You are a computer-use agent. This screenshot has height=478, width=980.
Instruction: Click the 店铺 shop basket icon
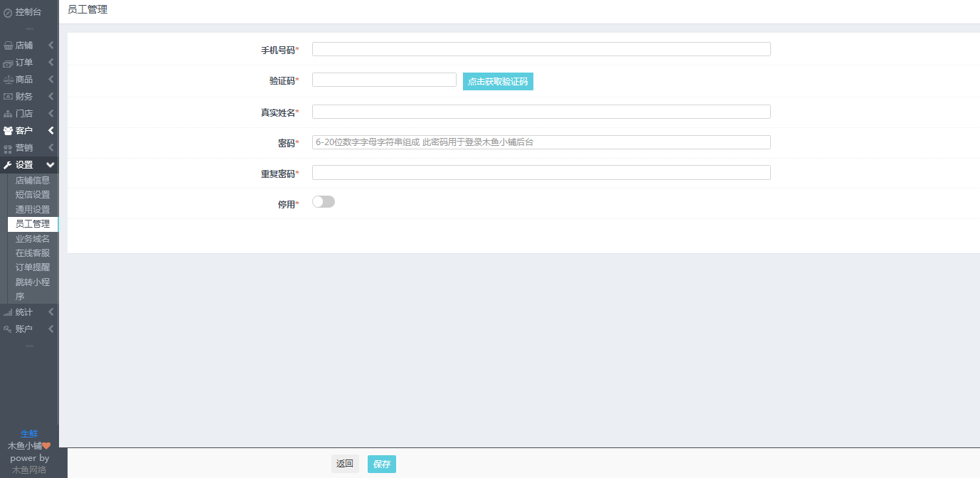pos(8,46)
